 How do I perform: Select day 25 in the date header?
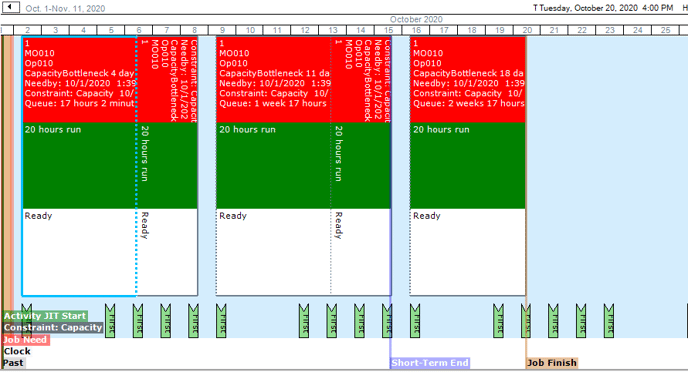pos(665,30)
